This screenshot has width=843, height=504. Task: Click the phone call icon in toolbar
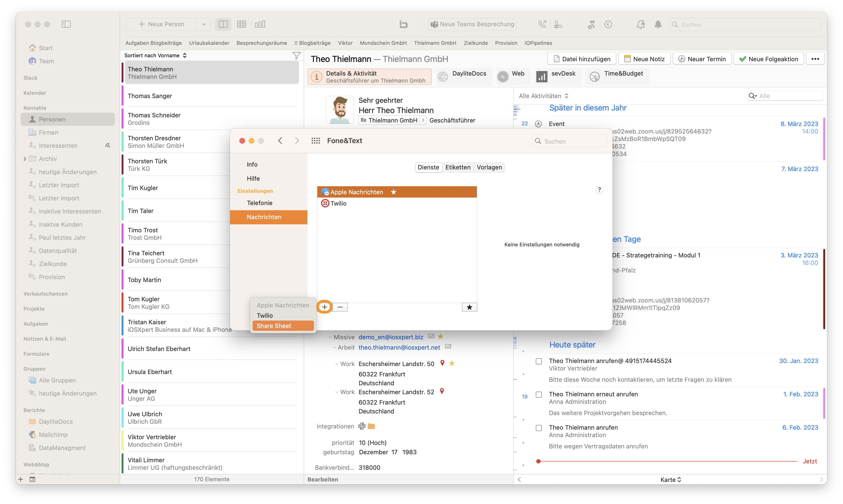pos(542,24)
